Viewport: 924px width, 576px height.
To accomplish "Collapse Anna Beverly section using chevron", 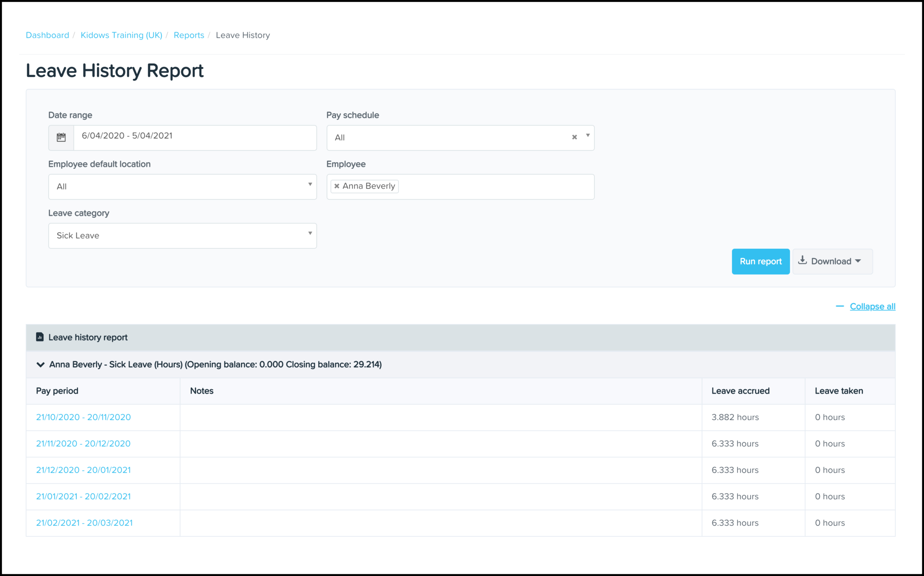I will [40, 365].
